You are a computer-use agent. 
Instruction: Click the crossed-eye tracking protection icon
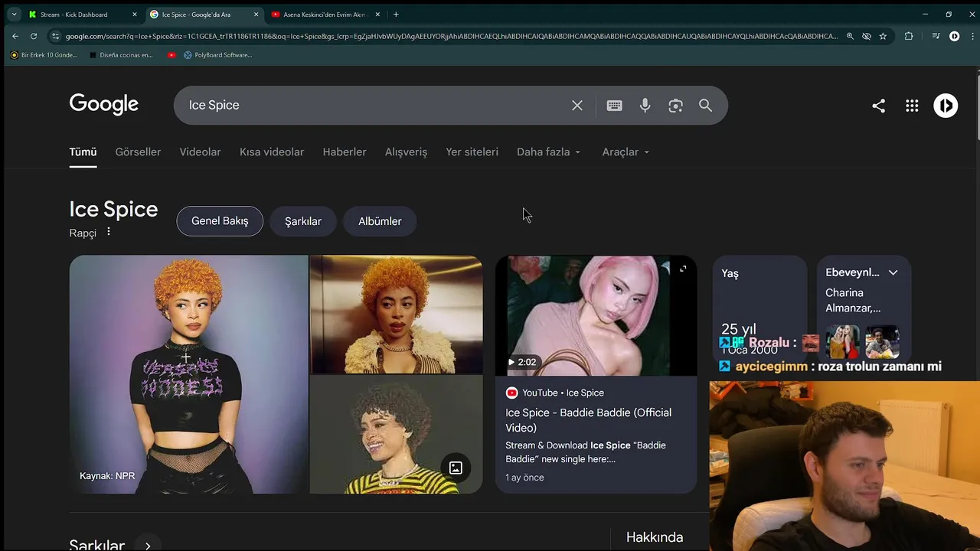click(867, 36)
